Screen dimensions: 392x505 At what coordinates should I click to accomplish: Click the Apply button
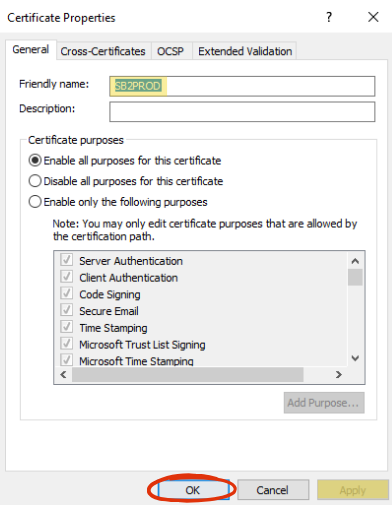click(353, 490)
